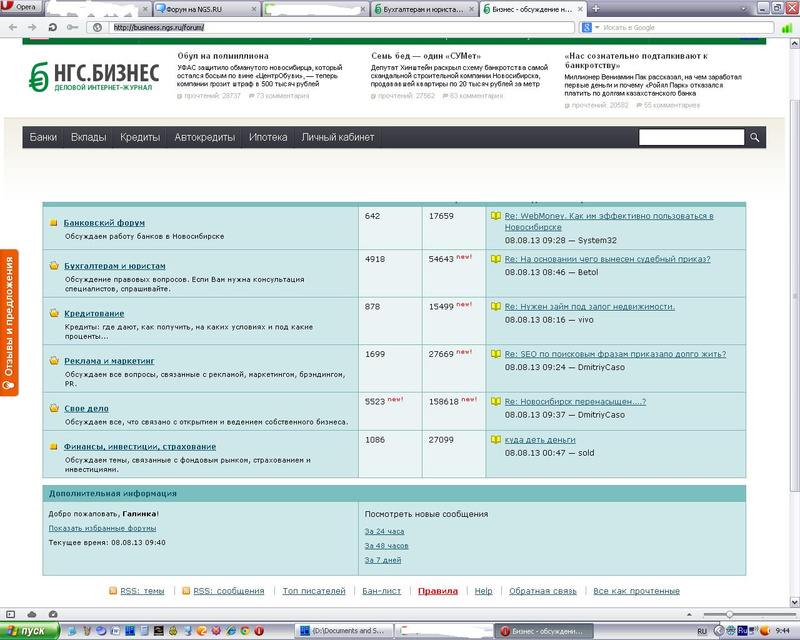Click last-post icon beside 'куда деть деньги'
The height and width of the screenshot is (640, 800).
click(495, 439)
